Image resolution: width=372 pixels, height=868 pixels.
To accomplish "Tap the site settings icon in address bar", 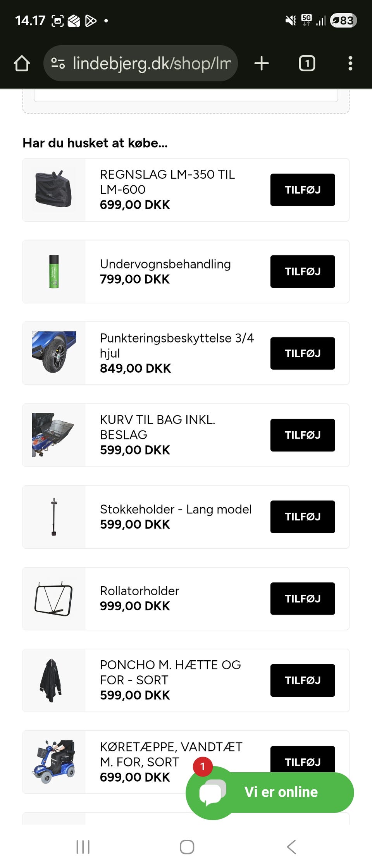I will [x=58, y=63].
